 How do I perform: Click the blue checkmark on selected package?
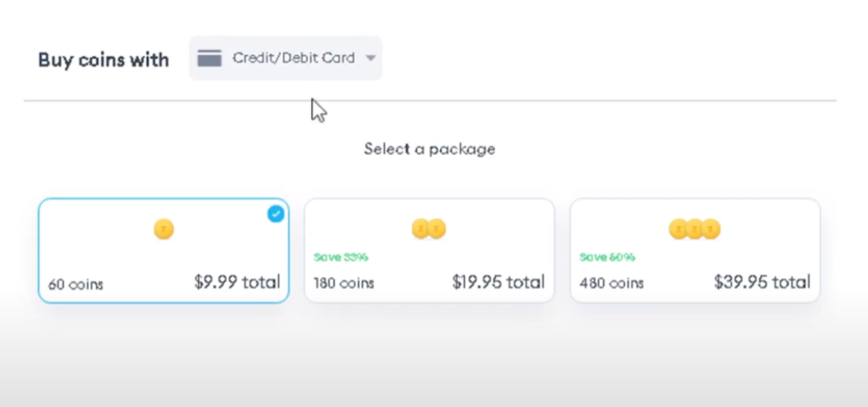(x=275, y=214)
